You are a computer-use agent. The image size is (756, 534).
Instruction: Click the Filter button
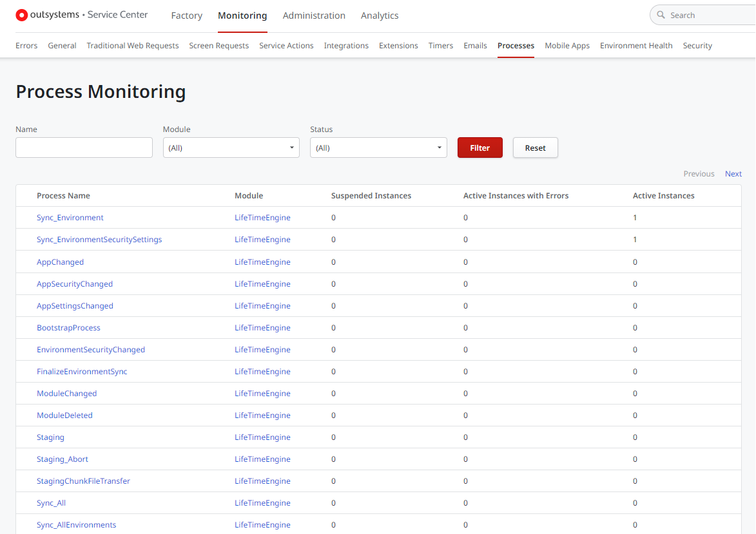tap(480, 148)
